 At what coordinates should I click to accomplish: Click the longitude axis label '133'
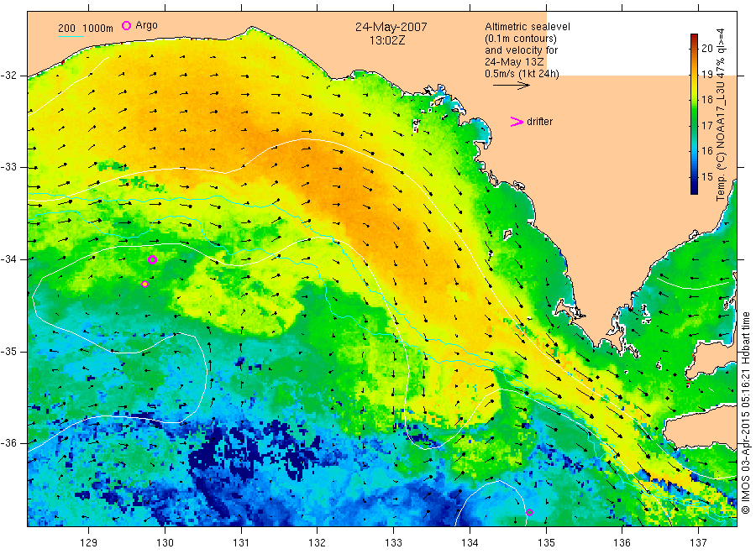393,543
